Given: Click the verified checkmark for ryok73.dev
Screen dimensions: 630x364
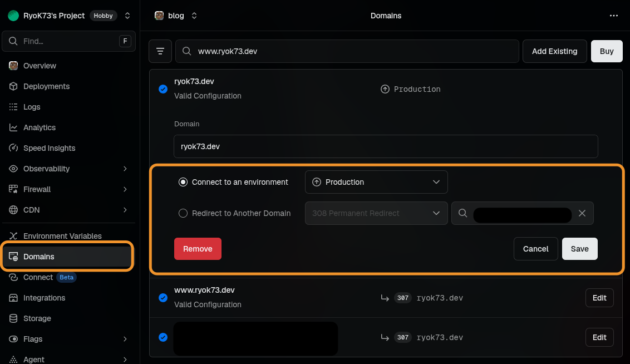Looking at the screenshot, I should tap(163, 89).
